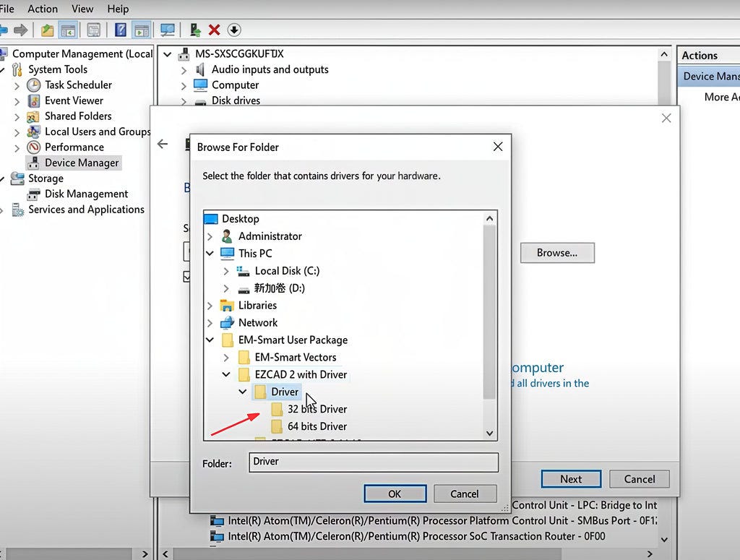The width and height of the screenshot is (740, 560).
Task: Collapse MS-SXSCGGKUFTJX computer node
Action: [x=167, y=54]
